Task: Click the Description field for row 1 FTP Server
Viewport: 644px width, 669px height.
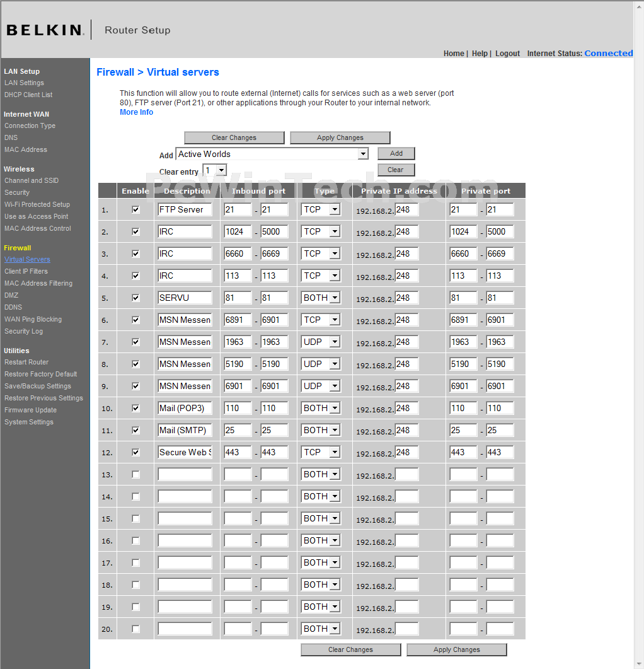Action: (x=185, y=209)
